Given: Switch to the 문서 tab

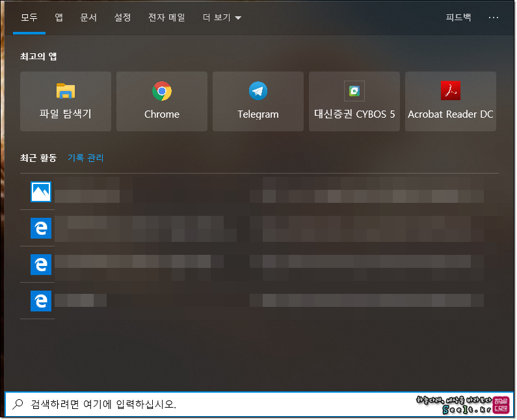Looking at the screenshot, I should pos(88,18).
